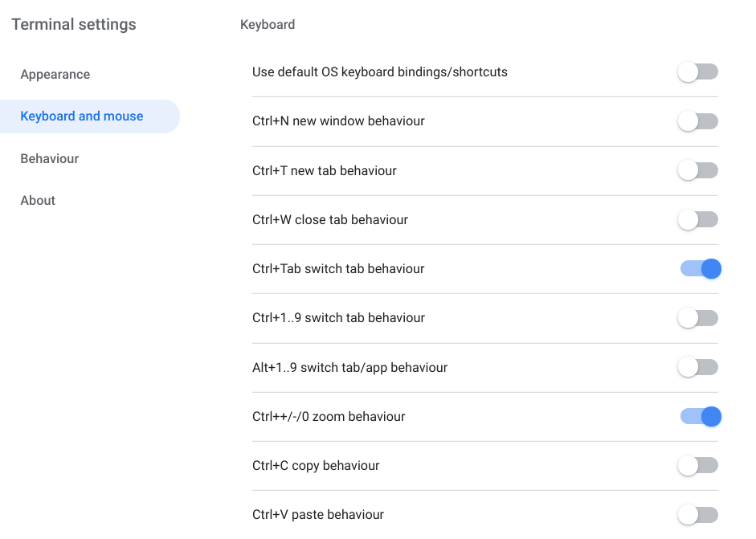Click the Terminal settings title
Viewport: 756px width, 539px height.
coord(74,25)
